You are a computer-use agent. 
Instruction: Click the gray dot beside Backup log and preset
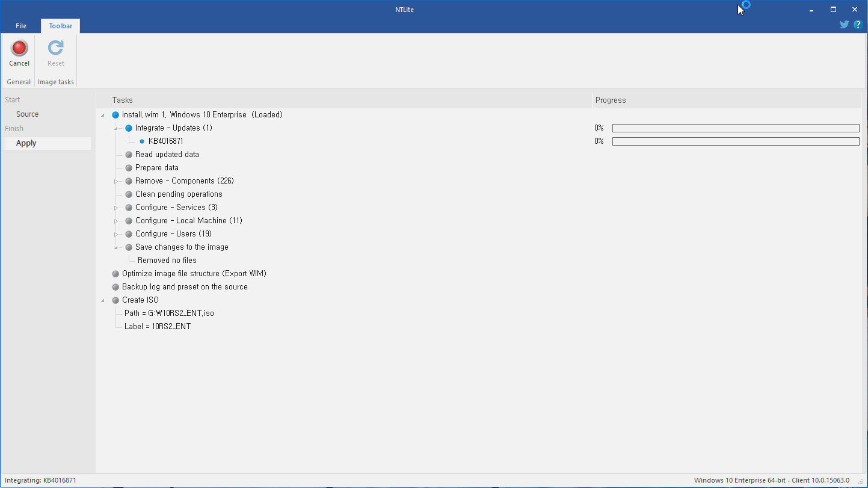(115, 287)
